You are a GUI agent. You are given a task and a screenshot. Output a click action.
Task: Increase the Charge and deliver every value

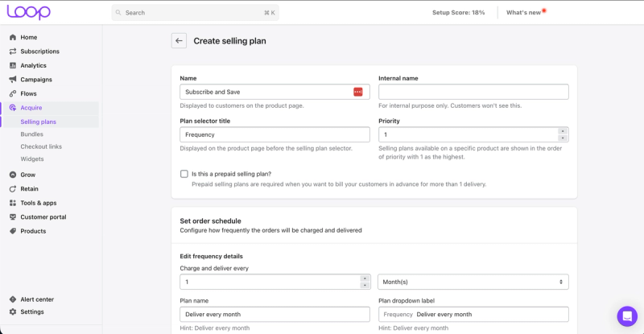click(x=365, y=278)
